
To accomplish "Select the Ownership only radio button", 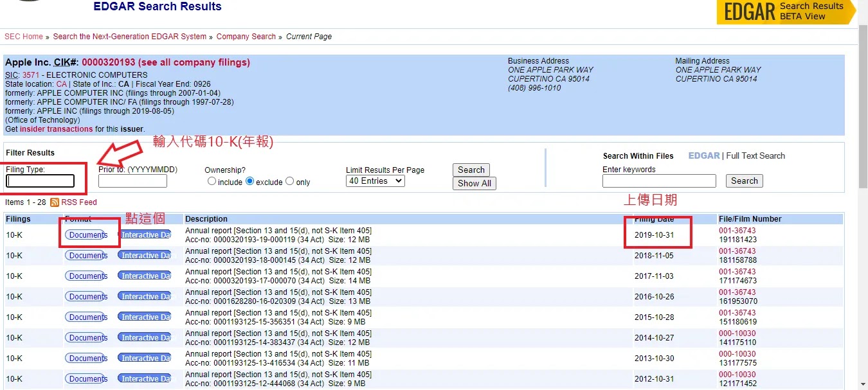I will tap(290, 182).
